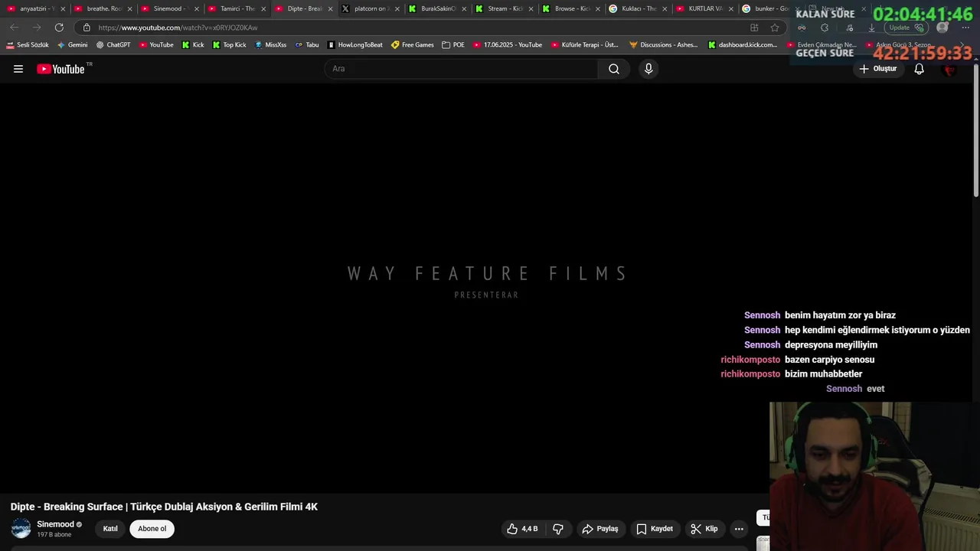
Task: Open more actions three-dot menu
Action: click(x=739, y=529)
